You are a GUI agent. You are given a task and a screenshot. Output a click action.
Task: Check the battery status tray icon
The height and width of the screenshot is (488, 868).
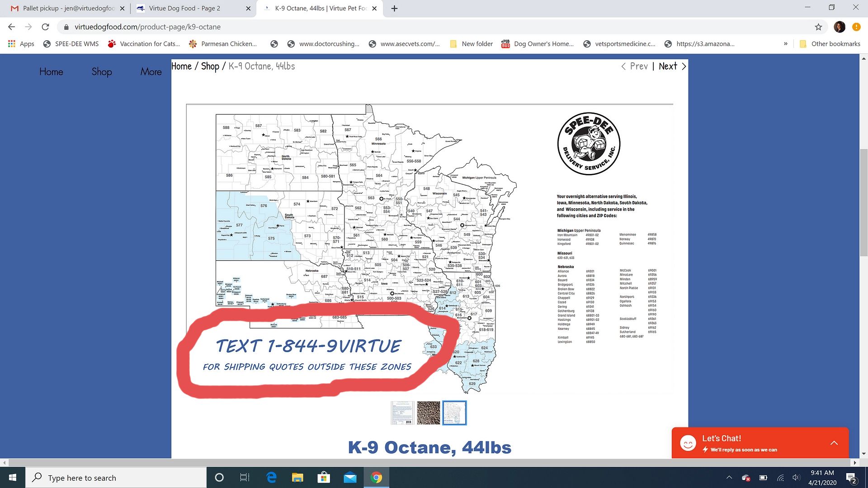[763, 478]
